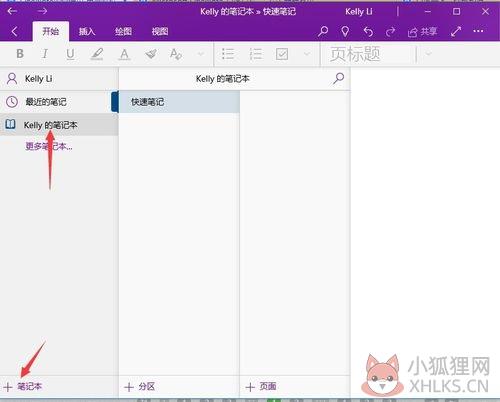Select Kelly 的笔记本 notebook
Image resolution: width=500 pixels, height=402 pixels.
click(59, 125)
